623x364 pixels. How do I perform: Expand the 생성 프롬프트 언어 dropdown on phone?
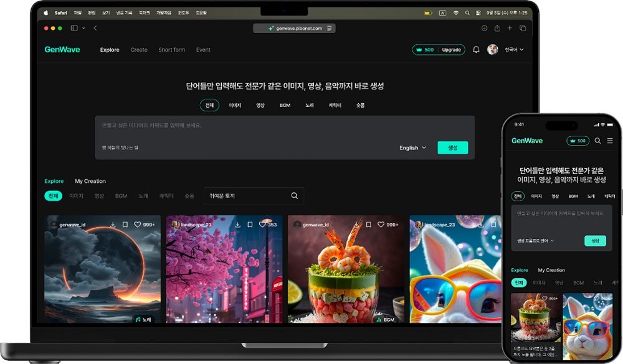point(535,241)
